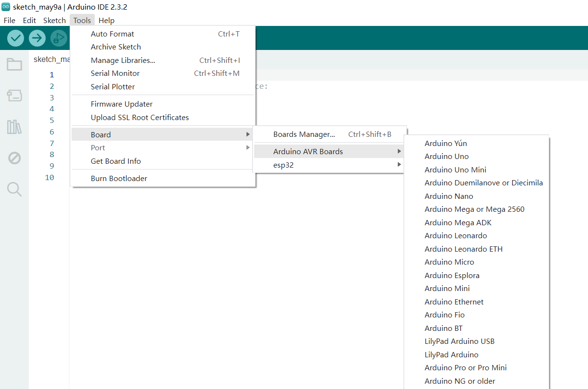This screenshot has height=389, width=588.
Task: Open the Help menu
Action: 107,20
